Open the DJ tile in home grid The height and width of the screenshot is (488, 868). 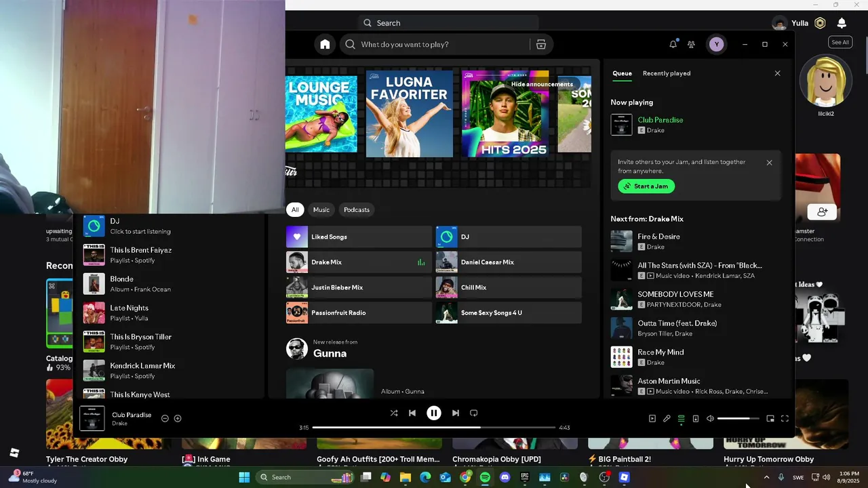coord(509,237)
